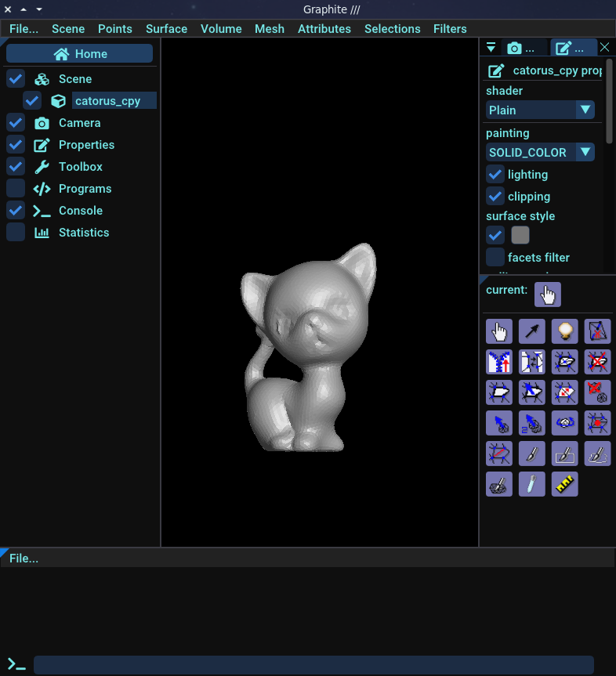Pick the red-dot vertex tool
This screenshot has width=616, height=676.
(x=597, y=423)
